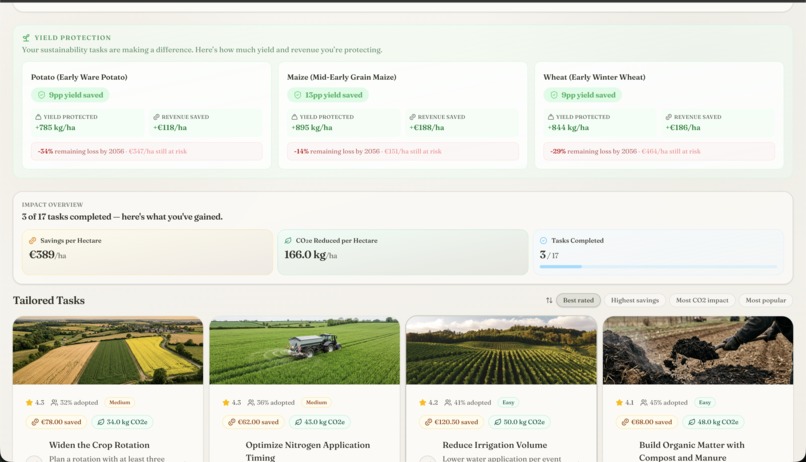Click the Potato (Early Ware Potato) card title
806x462 pixels.
pos(79,77)
